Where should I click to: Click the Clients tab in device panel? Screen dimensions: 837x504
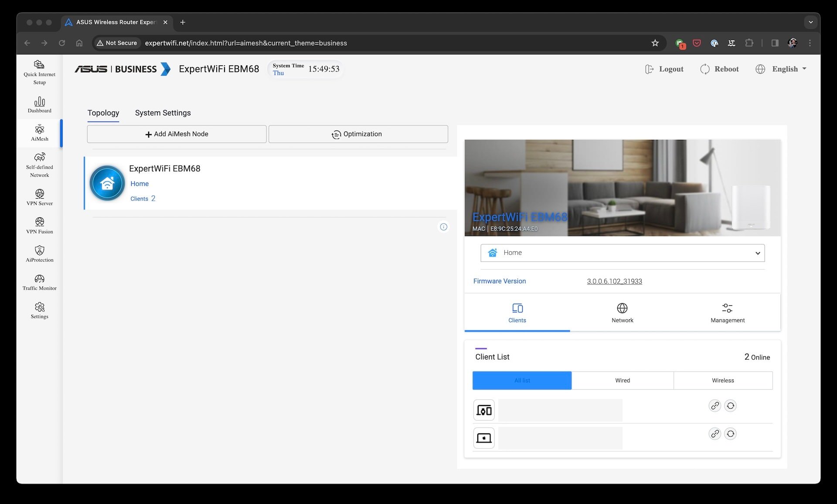(517, 313)
